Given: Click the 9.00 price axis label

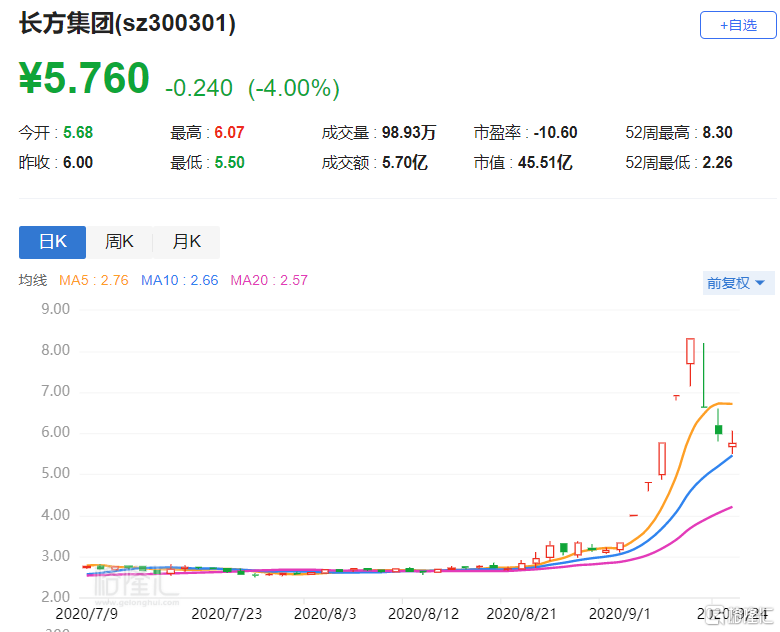Looking at the screenshot, I should (55, 309).
